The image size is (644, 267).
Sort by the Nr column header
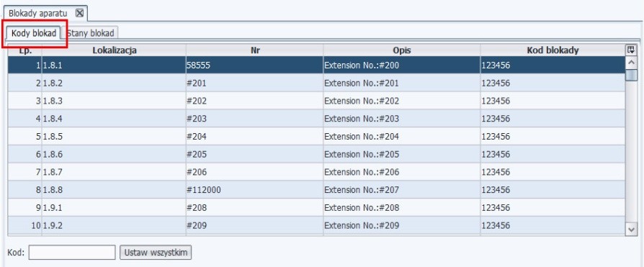(x=254, y=50)
